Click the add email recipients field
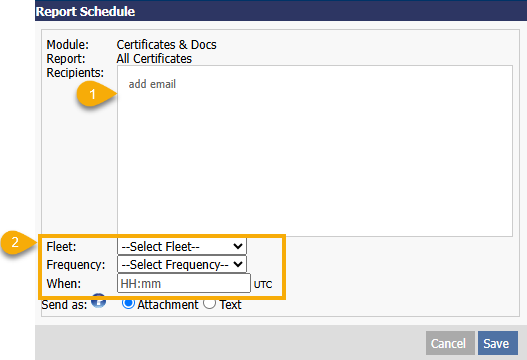This screenshot has height=360, width=527. (315, 151)
